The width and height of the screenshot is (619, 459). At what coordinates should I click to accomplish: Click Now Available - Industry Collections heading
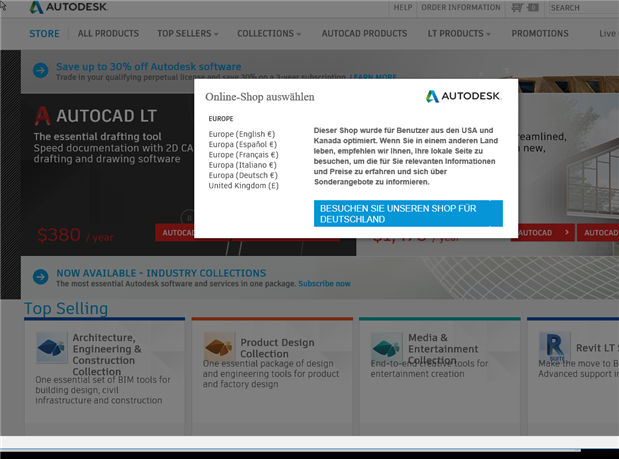tap(161, 273)
